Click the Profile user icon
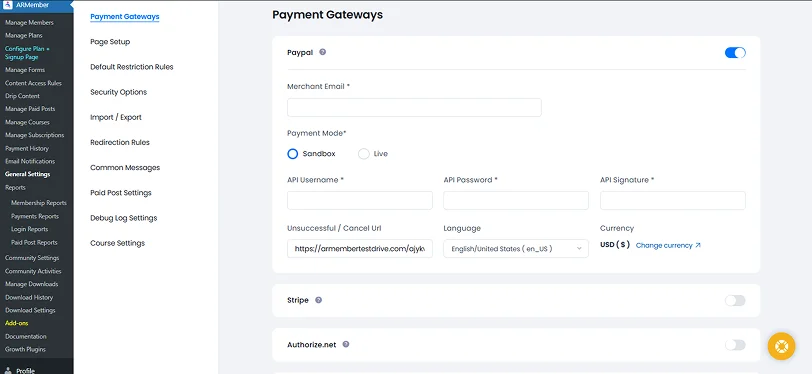 8,370
